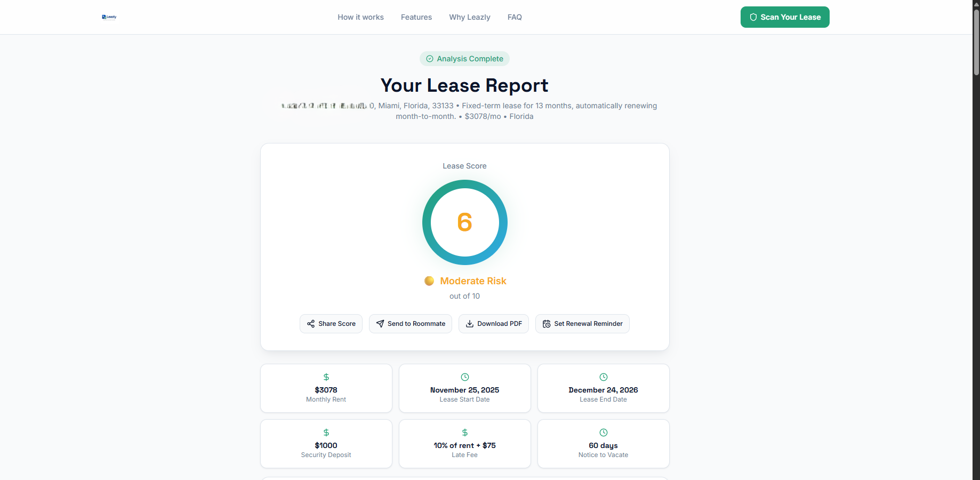Click the scrollbar up arrow
This screenshot has height=480, width=980.
[x=976, y=4]
